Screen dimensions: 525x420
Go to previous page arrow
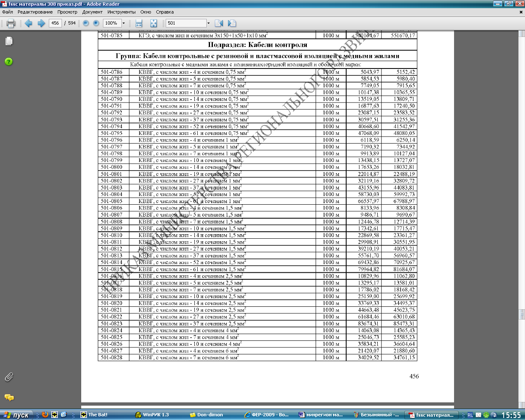28,23
